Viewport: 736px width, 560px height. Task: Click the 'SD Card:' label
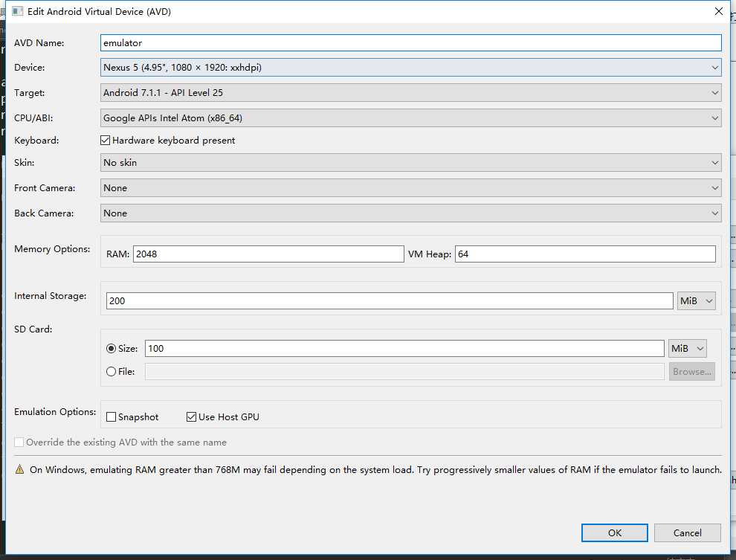pos(33,329)
